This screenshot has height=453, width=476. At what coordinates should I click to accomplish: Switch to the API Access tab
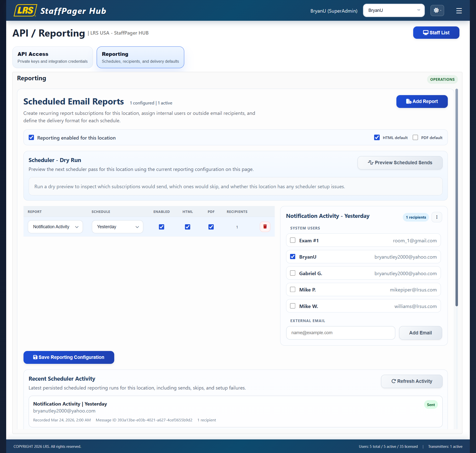click(53, 57)
